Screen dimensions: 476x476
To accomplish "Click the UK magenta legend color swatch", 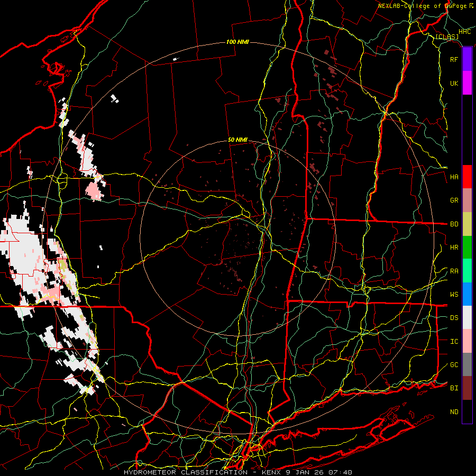I will click(467, 83).
